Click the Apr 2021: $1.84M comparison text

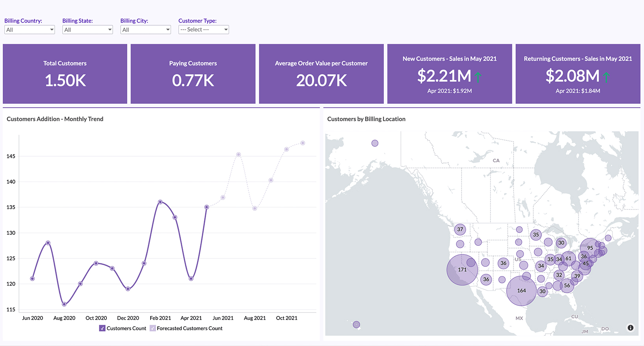pos(578,91)
